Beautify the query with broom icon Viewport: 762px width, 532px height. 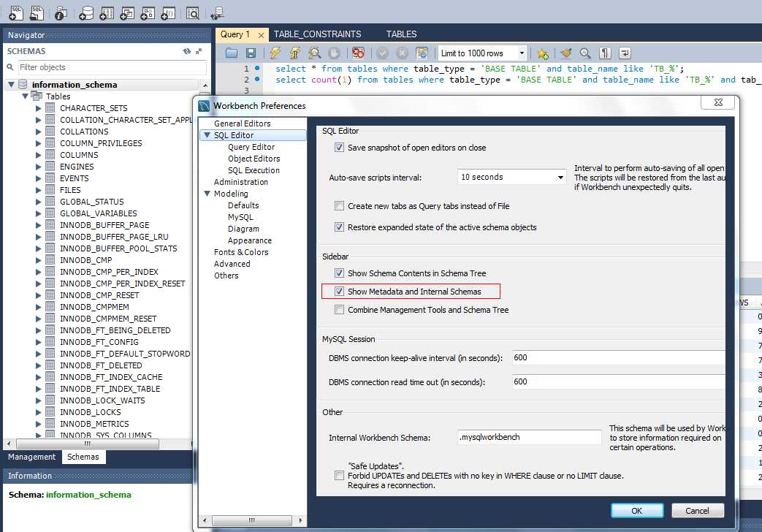coord(565,53)
